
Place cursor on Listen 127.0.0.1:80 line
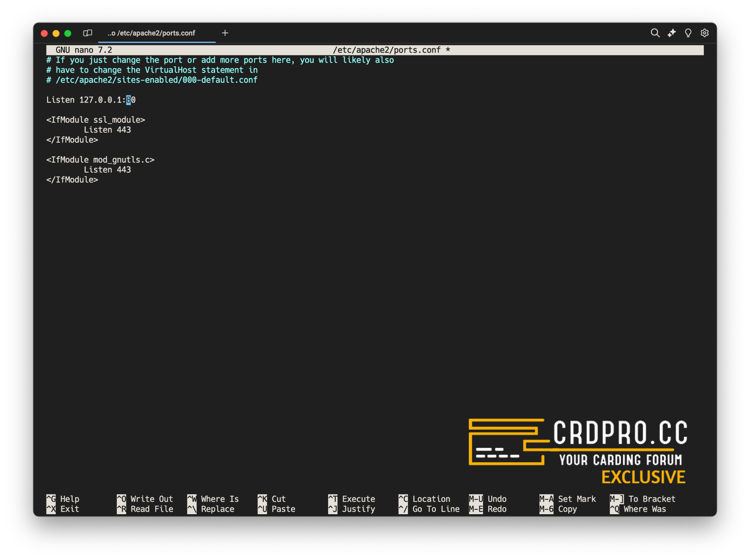(x=91, y=100)
